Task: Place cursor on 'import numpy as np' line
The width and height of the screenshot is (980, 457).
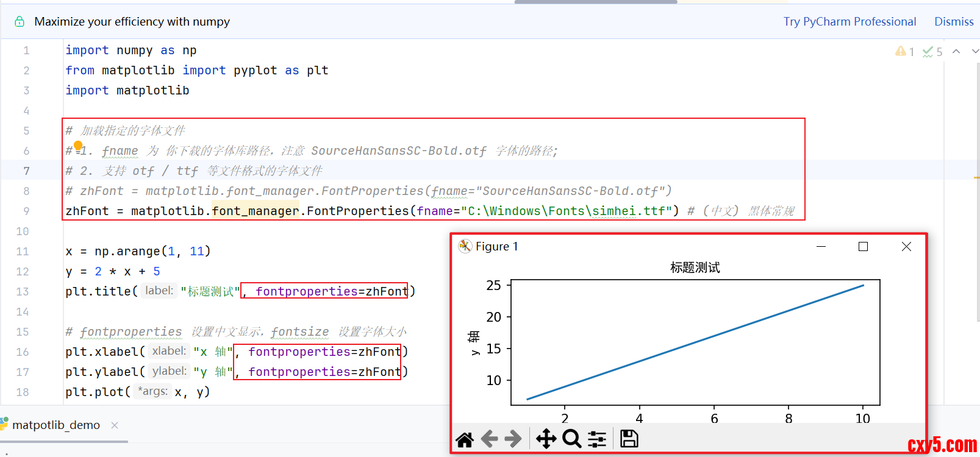Action: point(131,51)
